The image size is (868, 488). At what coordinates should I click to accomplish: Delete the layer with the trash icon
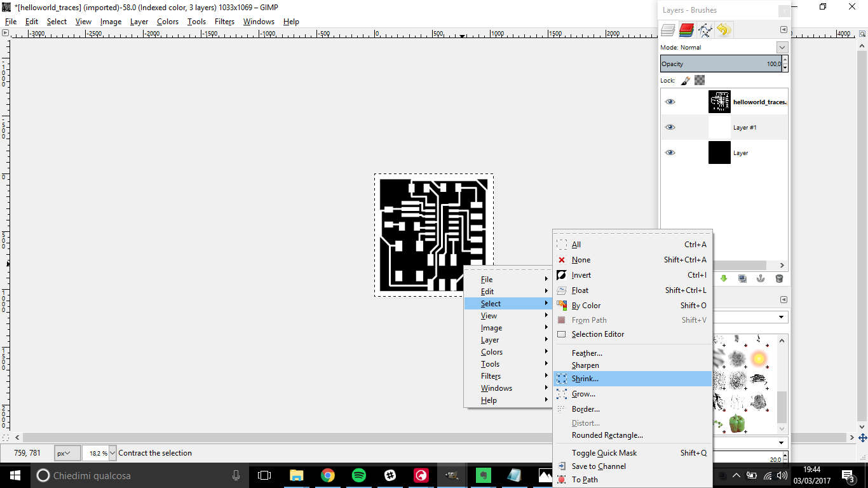point(779,278)
